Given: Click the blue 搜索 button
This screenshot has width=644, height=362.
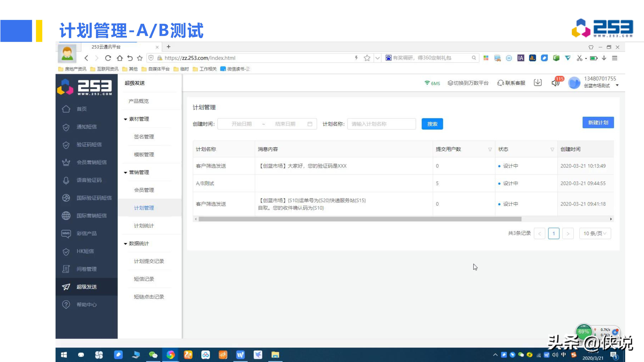Looking at the screenshot, I should point(432,124).
